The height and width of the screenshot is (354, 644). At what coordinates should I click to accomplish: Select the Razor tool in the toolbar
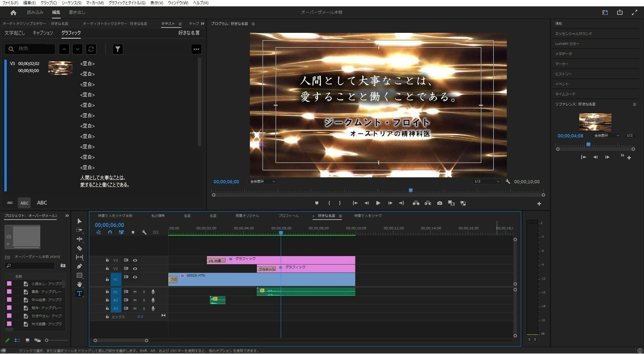79,248
